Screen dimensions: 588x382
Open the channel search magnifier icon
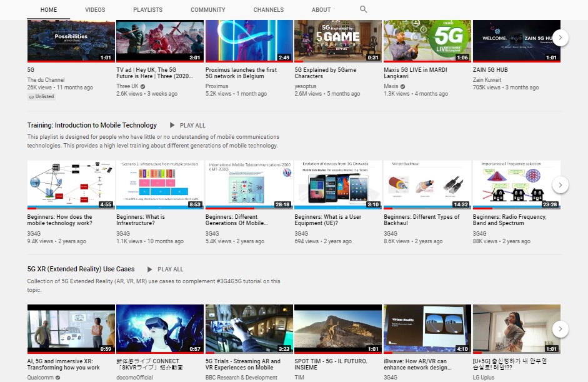363,9
